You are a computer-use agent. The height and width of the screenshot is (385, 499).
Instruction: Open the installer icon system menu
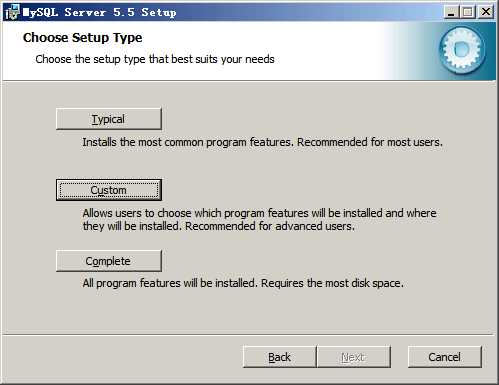click(12, 12)
